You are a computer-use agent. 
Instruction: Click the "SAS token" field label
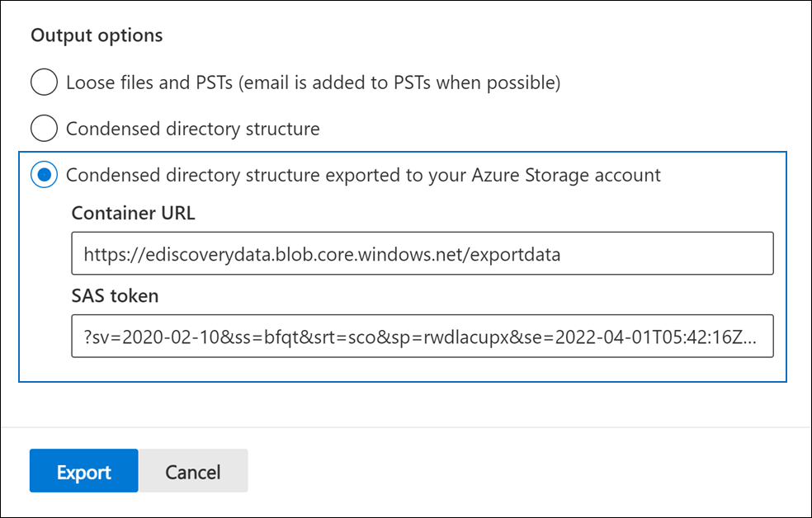[115, 295]
